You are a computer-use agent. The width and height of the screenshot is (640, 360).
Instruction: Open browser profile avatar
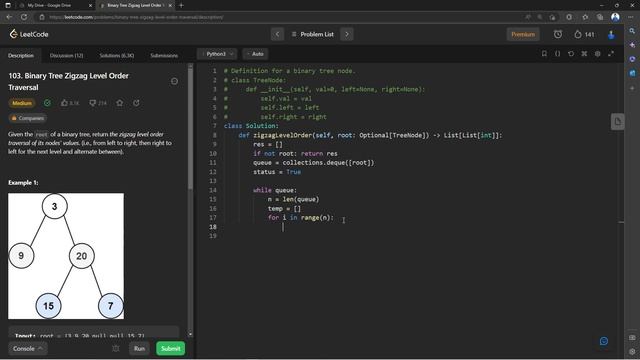(615, 17)
